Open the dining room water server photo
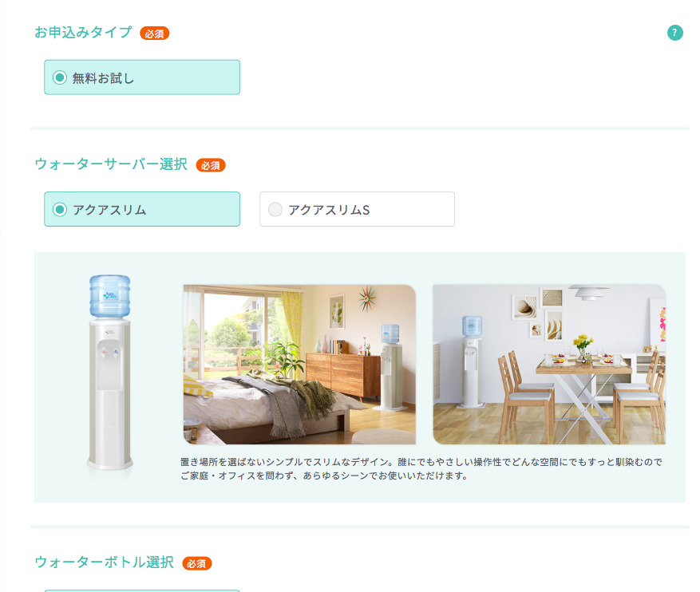 pyautogui.click(x=549, y=365)
